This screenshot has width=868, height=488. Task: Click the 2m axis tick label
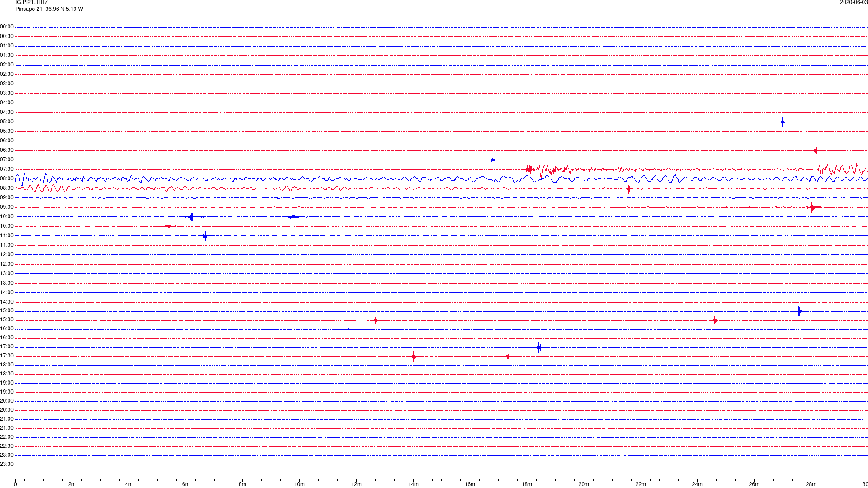[x=72, y=484]
